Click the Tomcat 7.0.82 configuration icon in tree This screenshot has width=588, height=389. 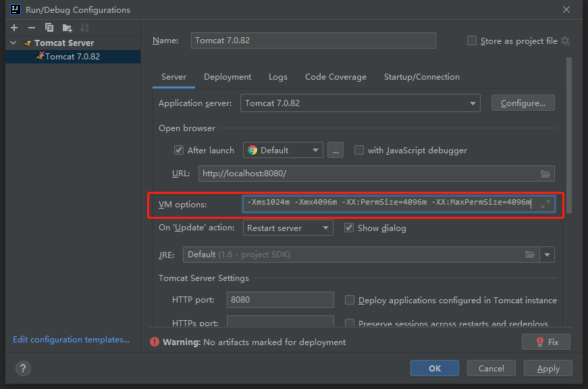tap(40, 56)
